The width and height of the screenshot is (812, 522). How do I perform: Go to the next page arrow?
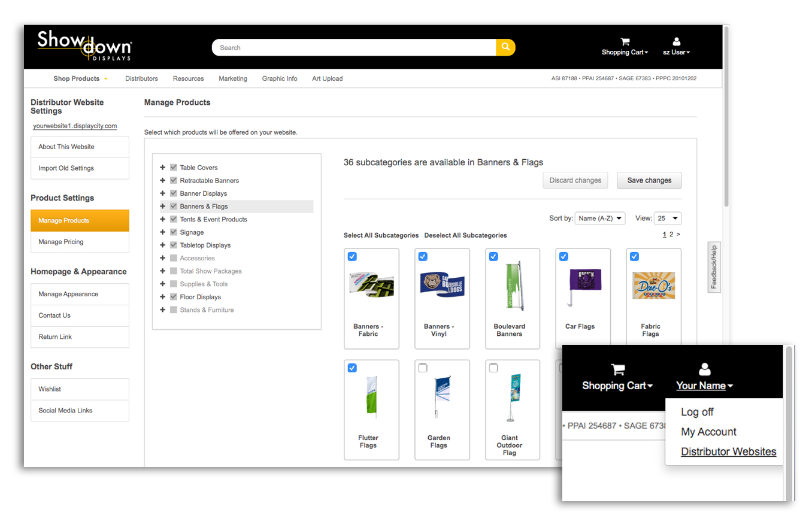[678, 235]
